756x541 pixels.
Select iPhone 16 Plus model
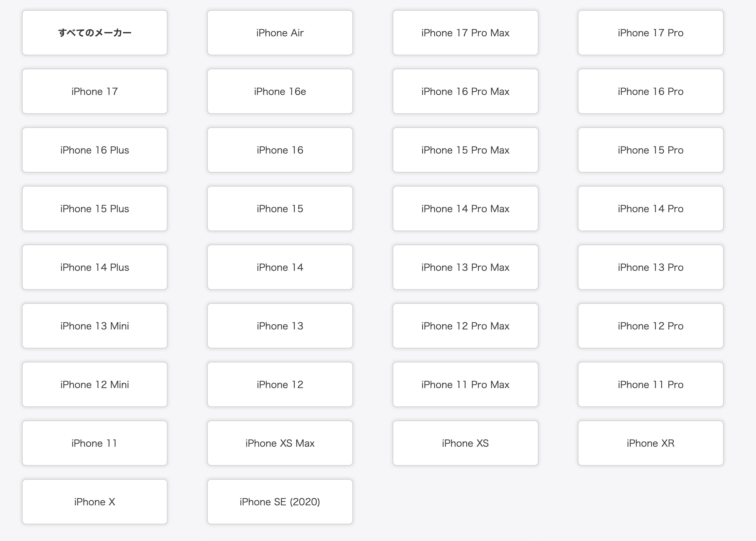(x=95, y=150)
